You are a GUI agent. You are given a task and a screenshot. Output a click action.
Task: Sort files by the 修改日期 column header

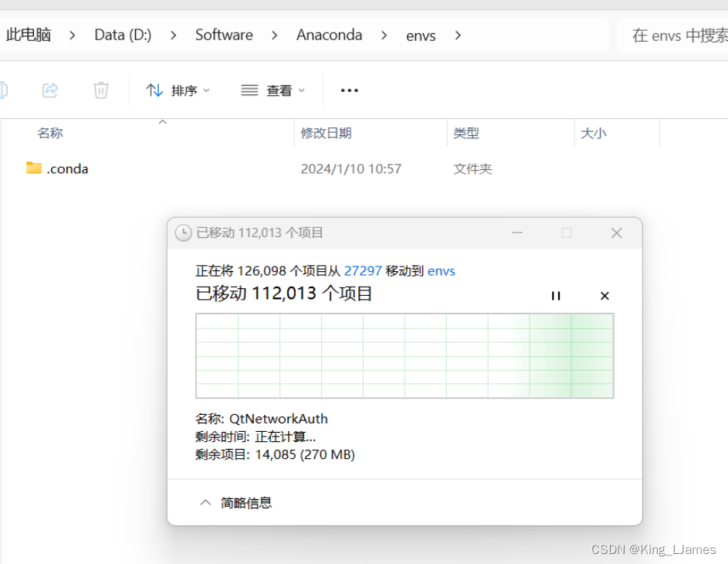pos(326,132)
